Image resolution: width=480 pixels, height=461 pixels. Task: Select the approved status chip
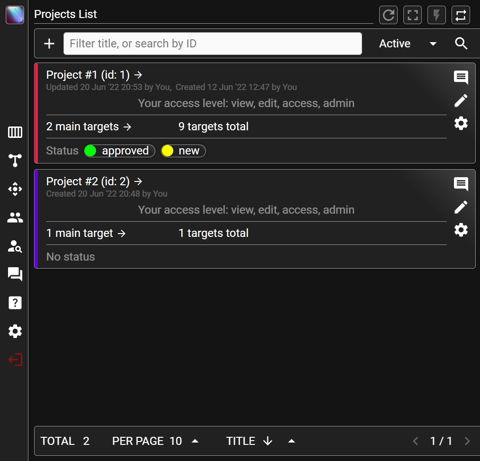point(119,151)
